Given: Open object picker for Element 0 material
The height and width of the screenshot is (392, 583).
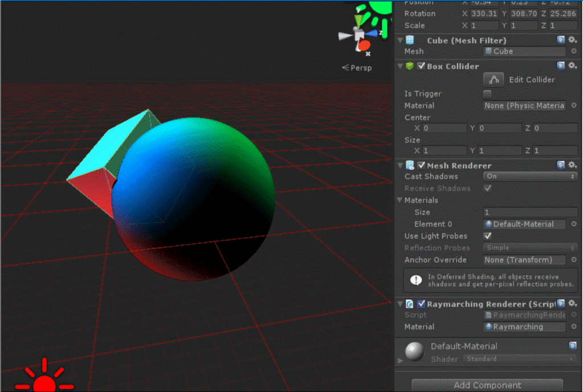Looking at the screenshot, I should coord(574,224).
